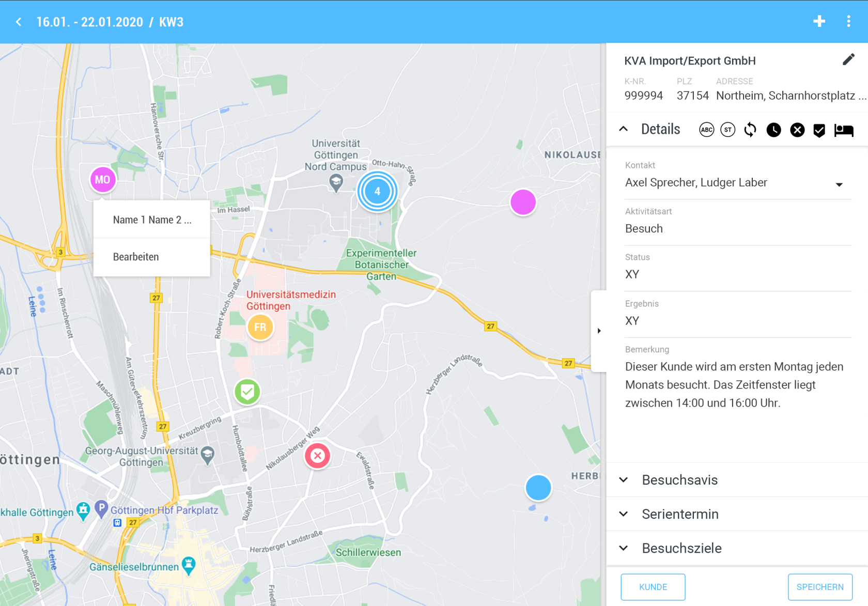Click Göttingen Hbf Parkplatz parking pin
This screenshot has height=606, width=868.
(101, 509)
